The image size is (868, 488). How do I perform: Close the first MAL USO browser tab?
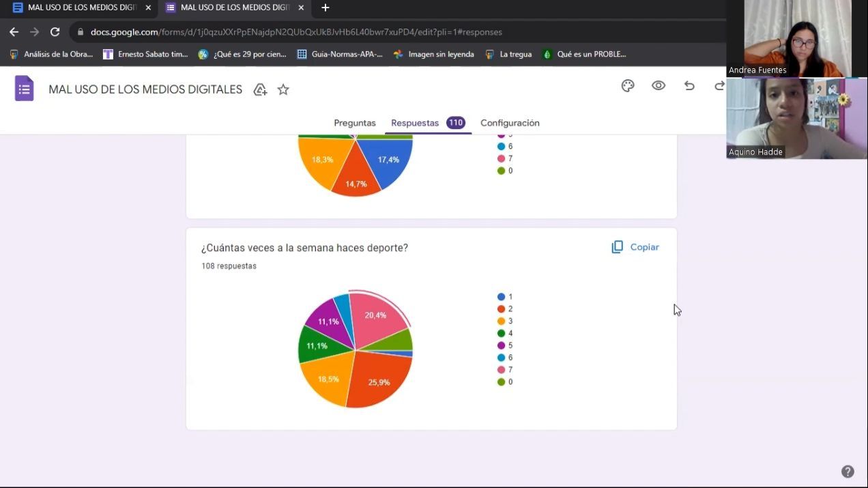(x=148, y=8)
